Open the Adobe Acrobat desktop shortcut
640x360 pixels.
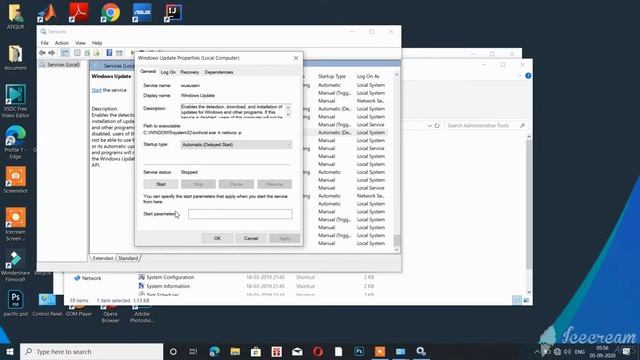(78, 13)
